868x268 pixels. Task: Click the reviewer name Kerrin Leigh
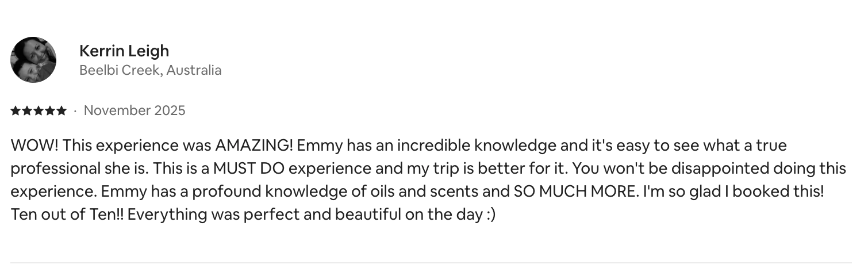[x=124, y=51]
